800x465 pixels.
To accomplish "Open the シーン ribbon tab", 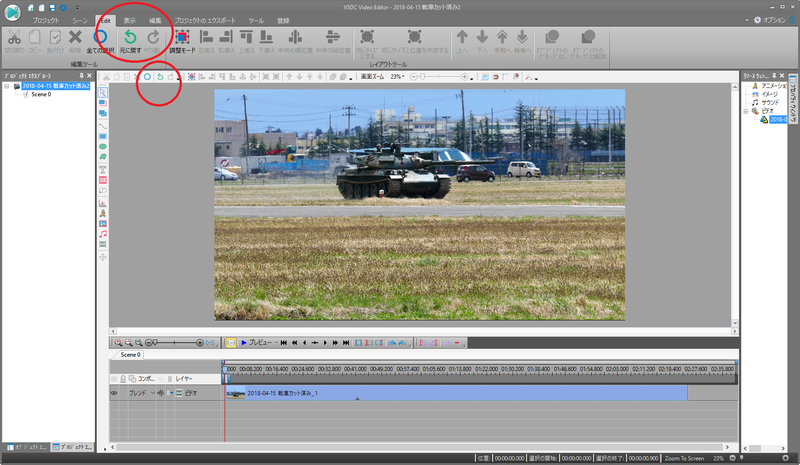I will click(x=80, y=20).
